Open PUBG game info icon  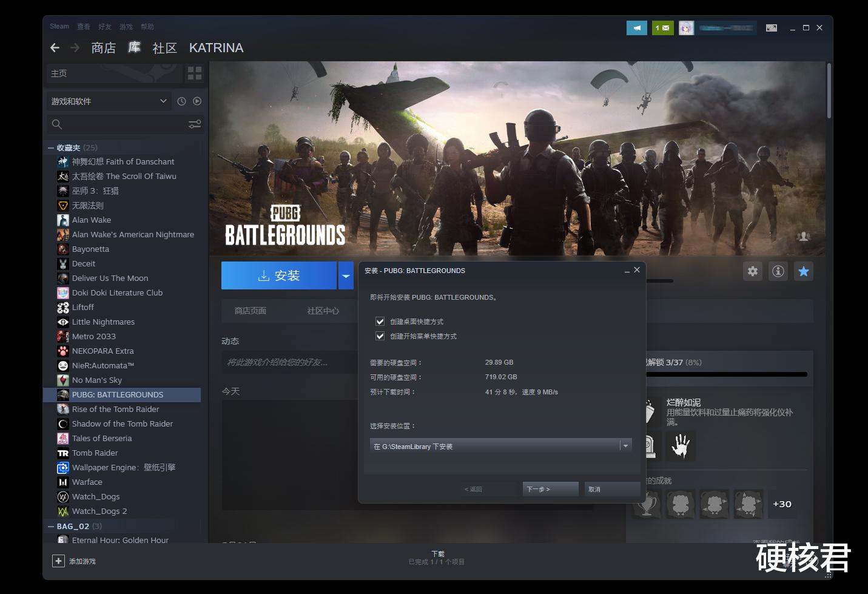click(778, 271)
